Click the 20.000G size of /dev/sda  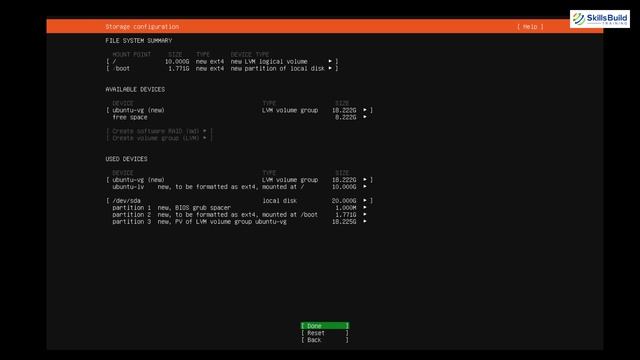(x=344, y=200)
